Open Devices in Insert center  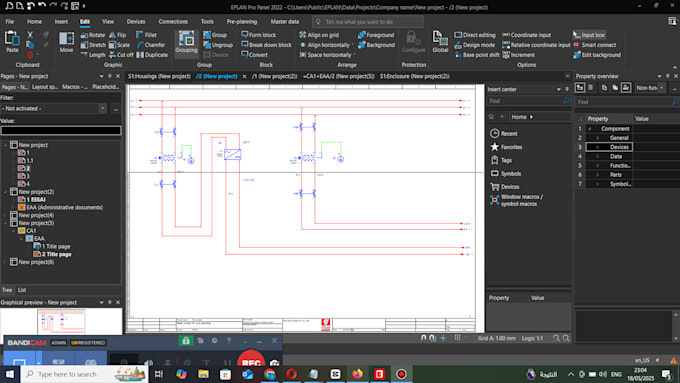tap(505, 187)
